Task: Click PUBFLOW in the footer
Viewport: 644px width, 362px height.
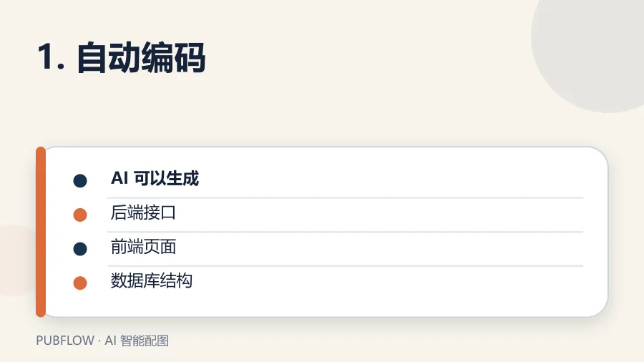Action: (x=65, y=341)
